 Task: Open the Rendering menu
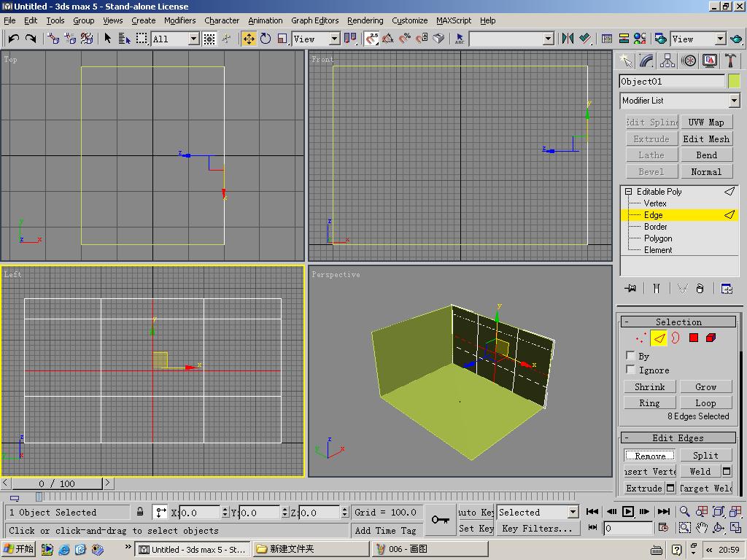[x=365, y=20]
